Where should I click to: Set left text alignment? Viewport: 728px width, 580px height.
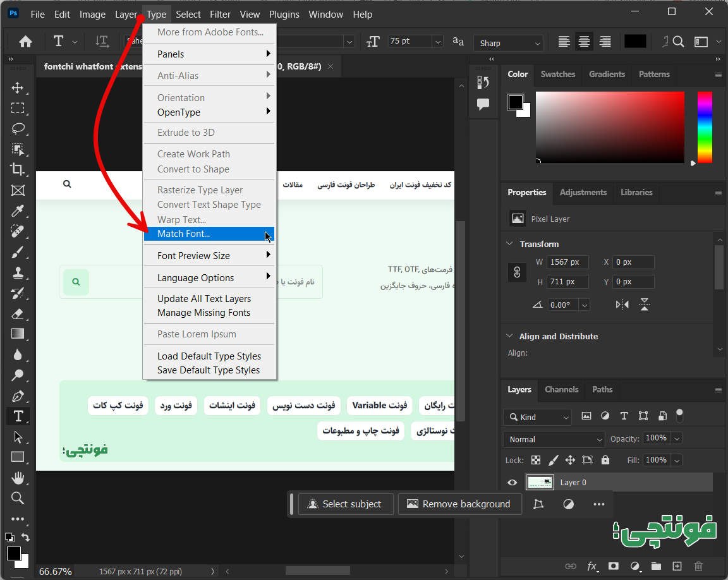(x=564, y=42)
